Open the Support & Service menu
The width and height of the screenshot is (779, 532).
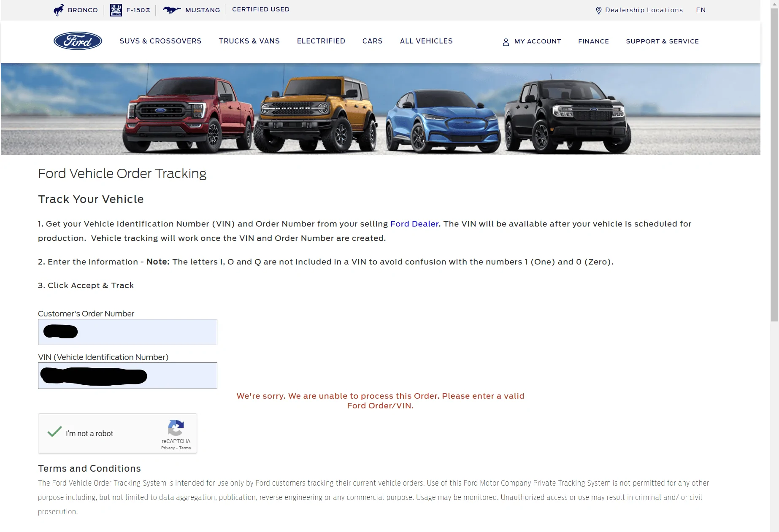pos(662,41)
